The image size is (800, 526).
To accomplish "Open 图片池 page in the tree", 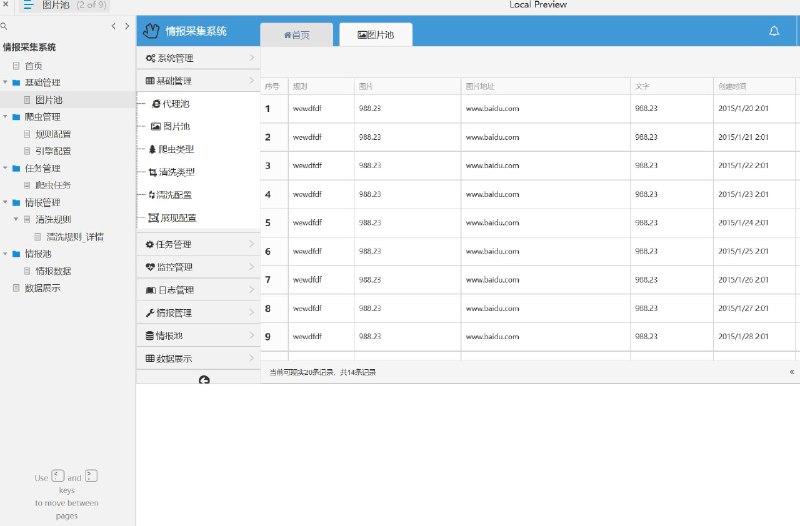I will pyautogui.click(x=49, y=100).
